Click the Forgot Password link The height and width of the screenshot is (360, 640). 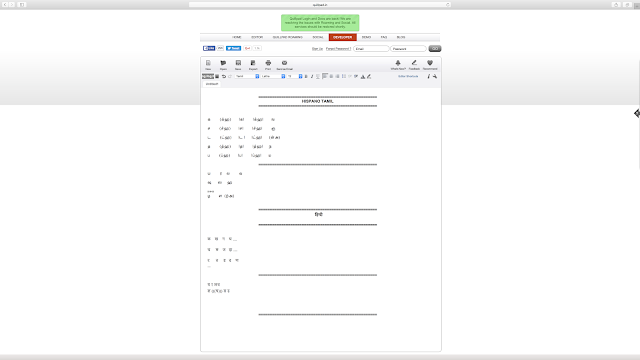click(x=338, y=49)
